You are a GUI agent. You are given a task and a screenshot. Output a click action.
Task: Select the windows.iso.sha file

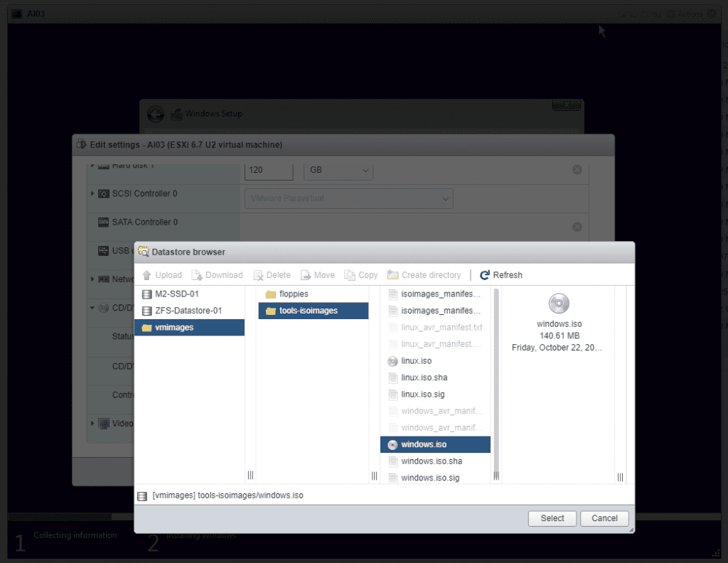436,461
